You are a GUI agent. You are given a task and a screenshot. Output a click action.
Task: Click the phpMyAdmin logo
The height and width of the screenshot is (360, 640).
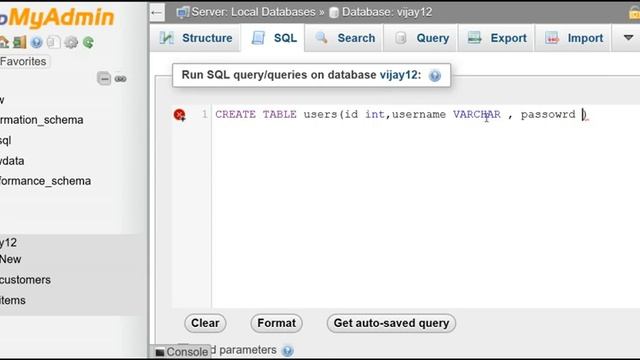[x=57, y=17]
